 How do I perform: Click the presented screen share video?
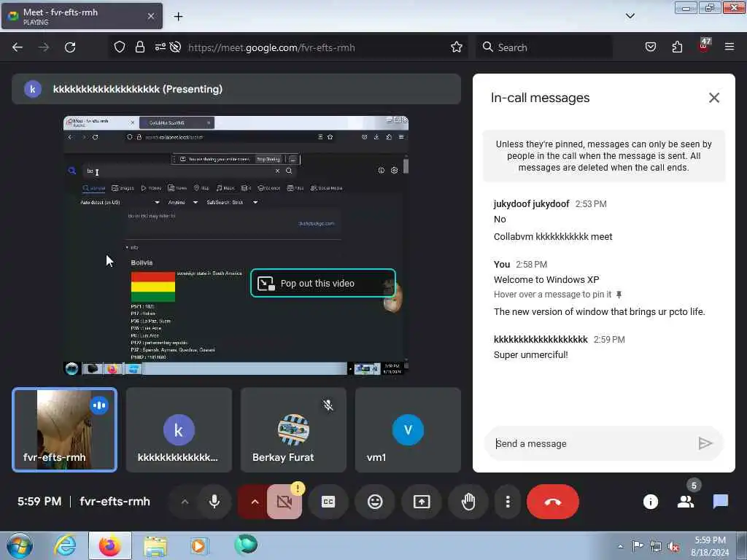pyautogui.click(x=236, y=245)
